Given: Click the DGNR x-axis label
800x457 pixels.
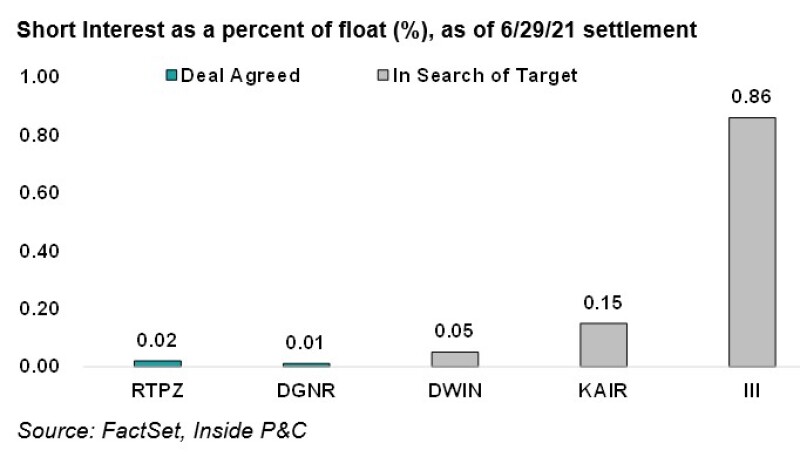Looking at the screenshot, I should point(306,391).
